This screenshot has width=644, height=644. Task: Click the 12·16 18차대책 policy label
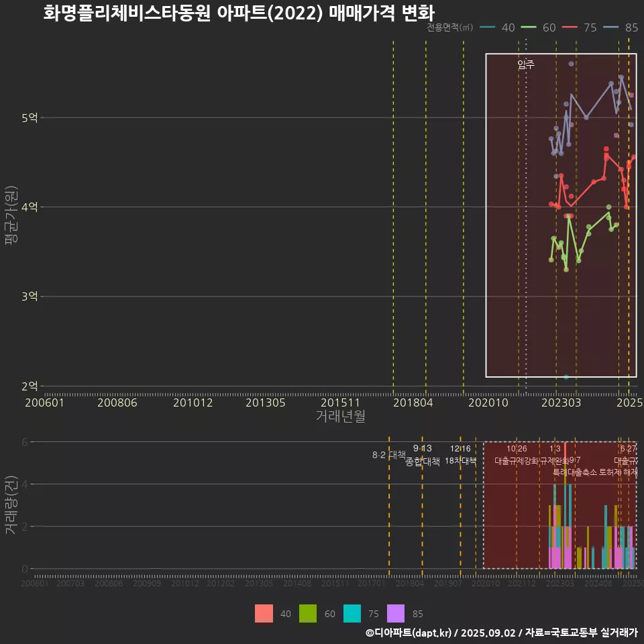click(x=460, y=455)
